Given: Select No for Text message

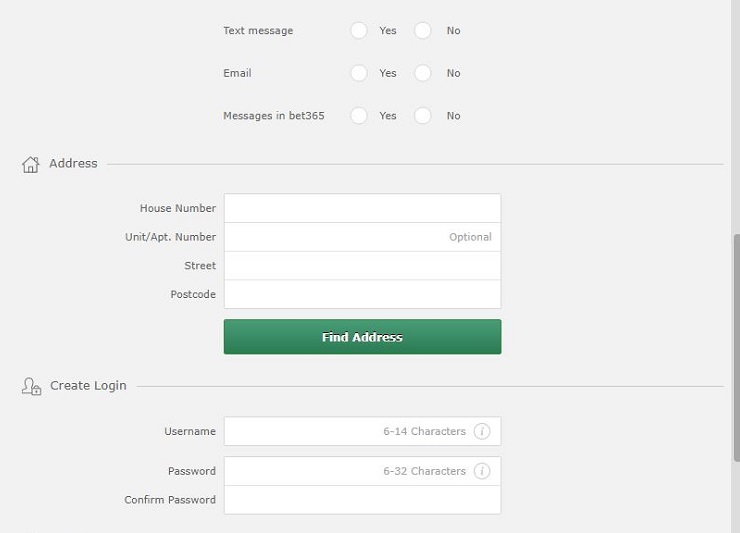Looking at the screenshot, I should [422, 31].
